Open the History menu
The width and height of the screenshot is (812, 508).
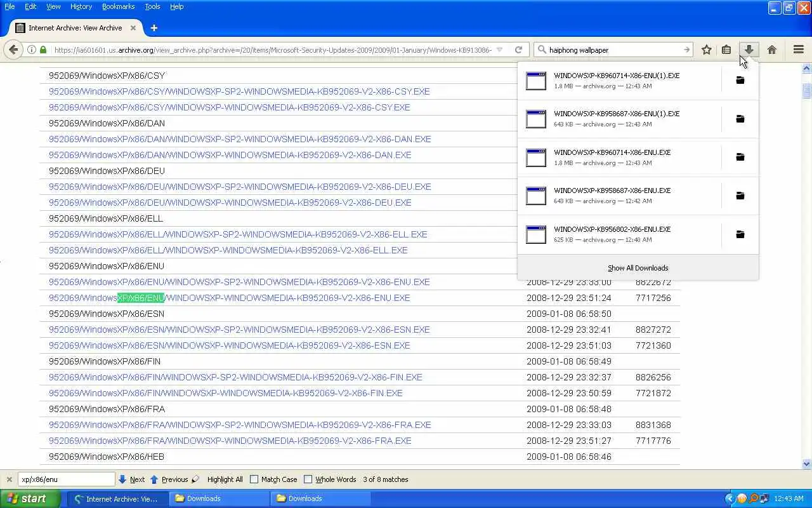pyautogui.click(x=81, y=6)
